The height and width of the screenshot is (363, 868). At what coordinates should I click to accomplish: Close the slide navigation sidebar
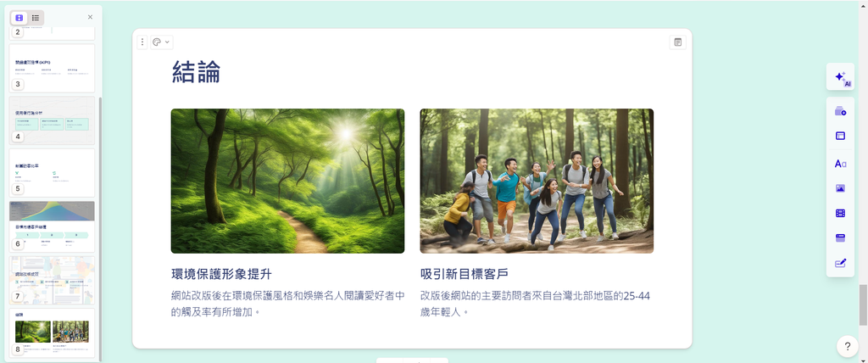pyautogui.click(x=90, y=17)
